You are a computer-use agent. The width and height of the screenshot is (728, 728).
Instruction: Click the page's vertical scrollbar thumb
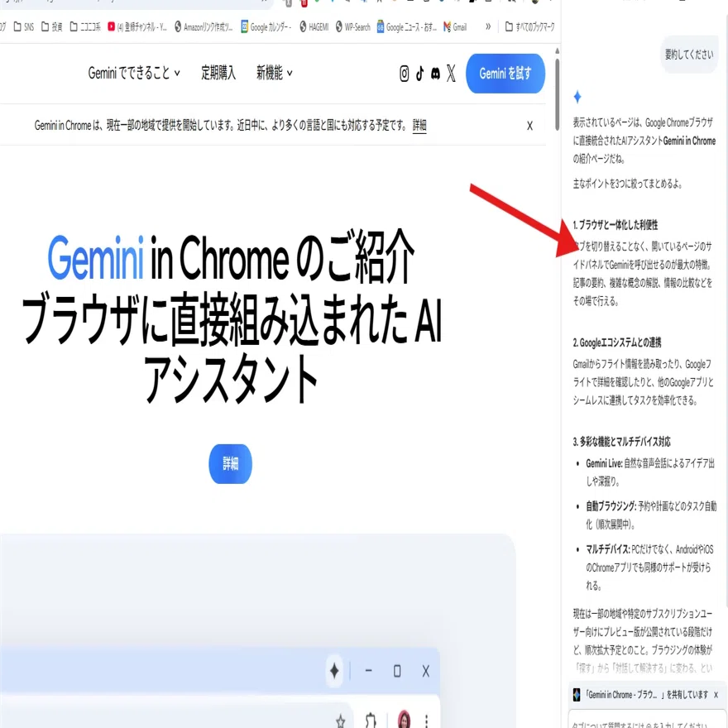tap(557, 94)
